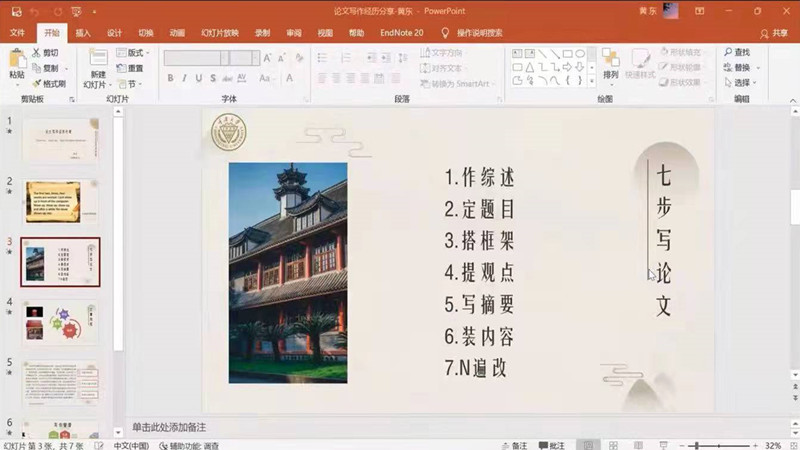The image size is (800, 450).
Task: Click the Arrange (排列) icon
Action: [x=610, y=64]
